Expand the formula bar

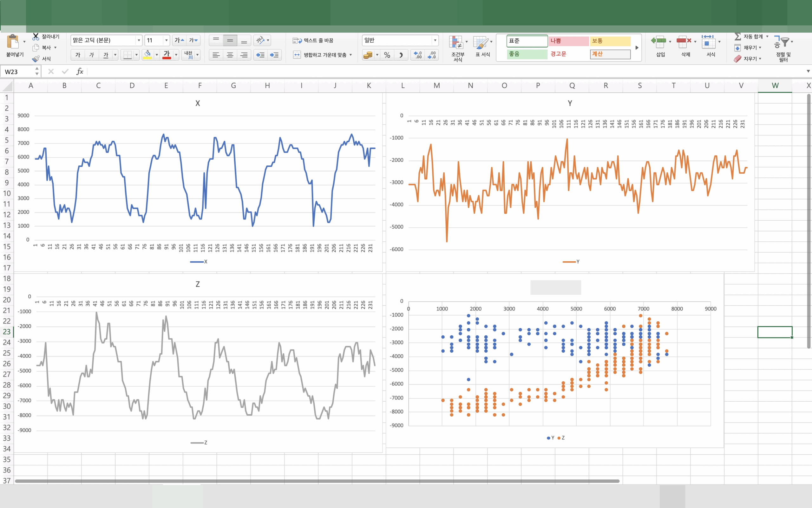point(808,71)
